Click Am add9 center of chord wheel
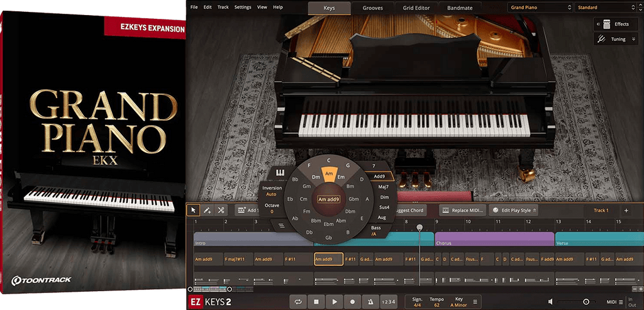The width and height of the screenshot is (644, 310). click(x=328, y=199)
